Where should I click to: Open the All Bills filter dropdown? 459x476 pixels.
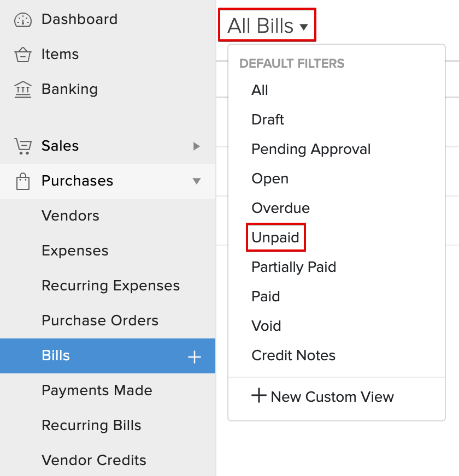click(267, 25)
